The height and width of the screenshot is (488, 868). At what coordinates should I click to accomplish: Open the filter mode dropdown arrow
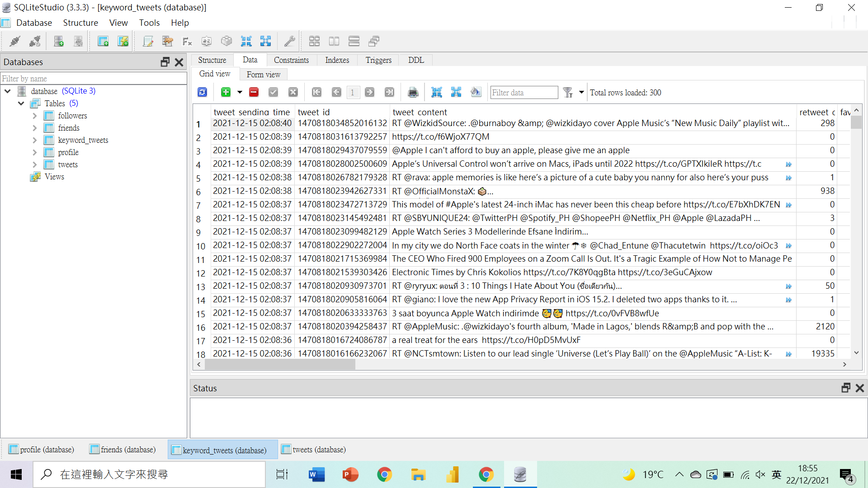point(581,92)
